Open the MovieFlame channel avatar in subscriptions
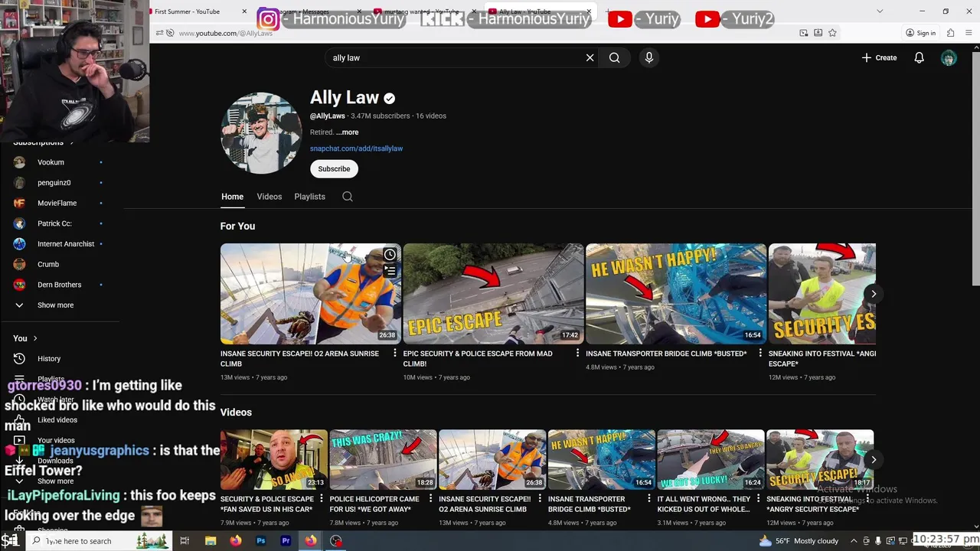The width and height of the screenshot is (980, 551). point(19,203)
